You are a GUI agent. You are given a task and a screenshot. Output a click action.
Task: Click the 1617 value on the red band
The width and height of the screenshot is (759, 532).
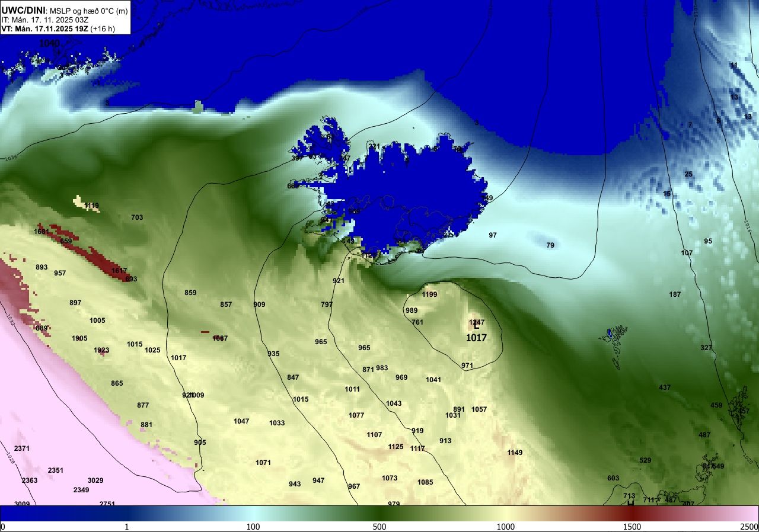click(119, 271)
